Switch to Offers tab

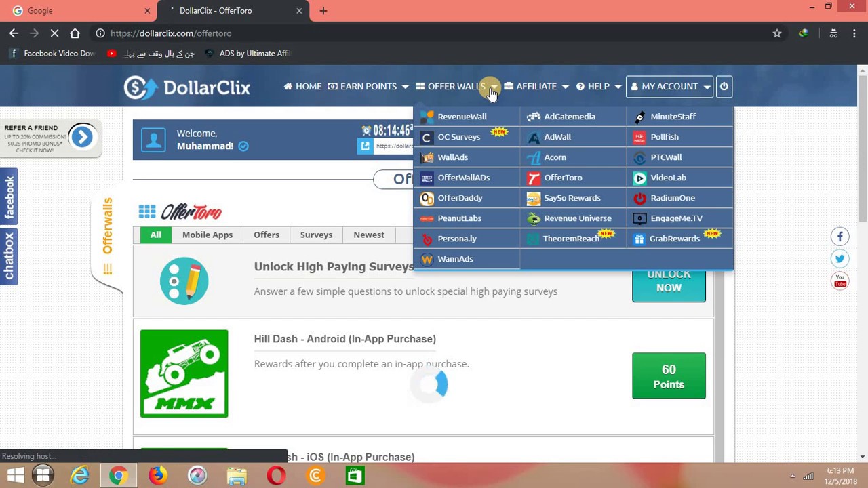pos(267,235)
